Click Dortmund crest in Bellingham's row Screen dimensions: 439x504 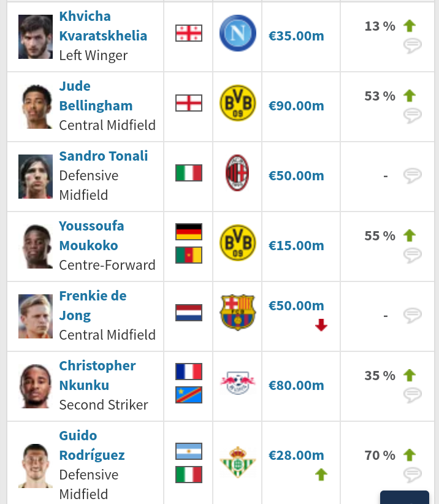(238, 103)
